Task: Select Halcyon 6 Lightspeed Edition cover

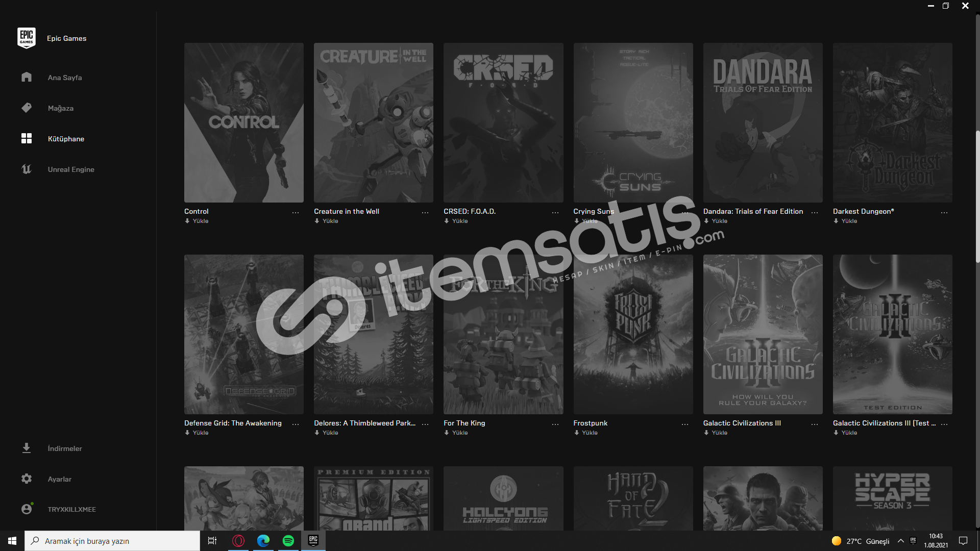Action: tap(503, 498)
